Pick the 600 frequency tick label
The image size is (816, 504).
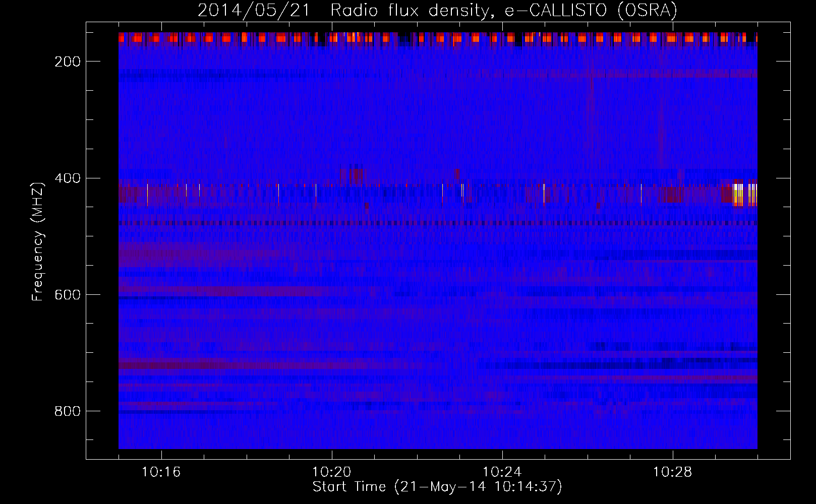67,295
